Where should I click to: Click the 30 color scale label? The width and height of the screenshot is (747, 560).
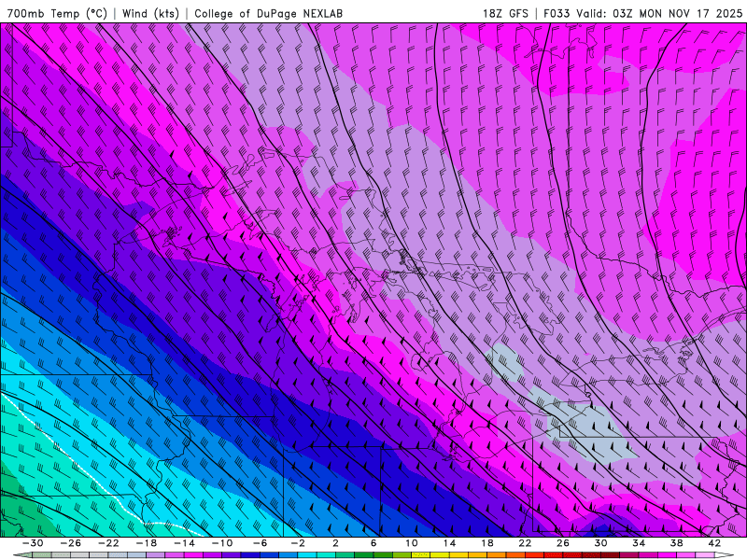(600, 543)
